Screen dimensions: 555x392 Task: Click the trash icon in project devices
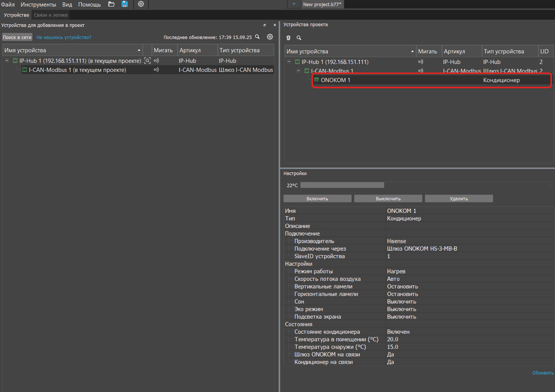coord(289,38)
